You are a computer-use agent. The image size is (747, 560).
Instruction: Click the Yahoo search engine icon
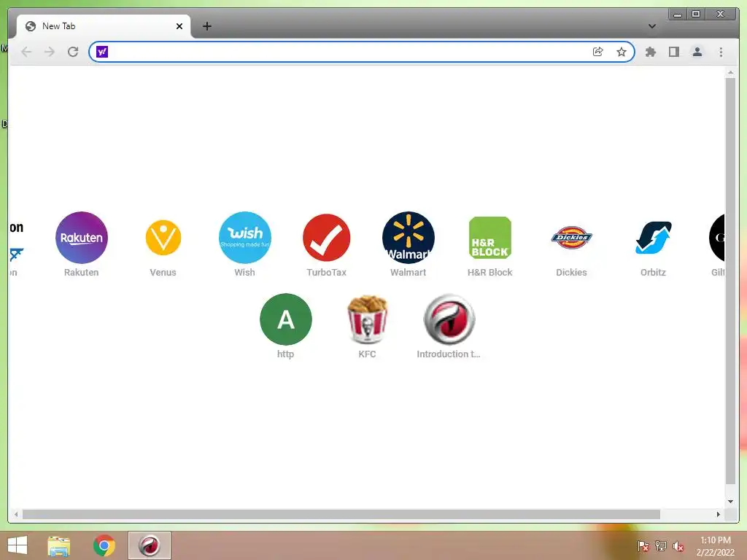[102, 52]
